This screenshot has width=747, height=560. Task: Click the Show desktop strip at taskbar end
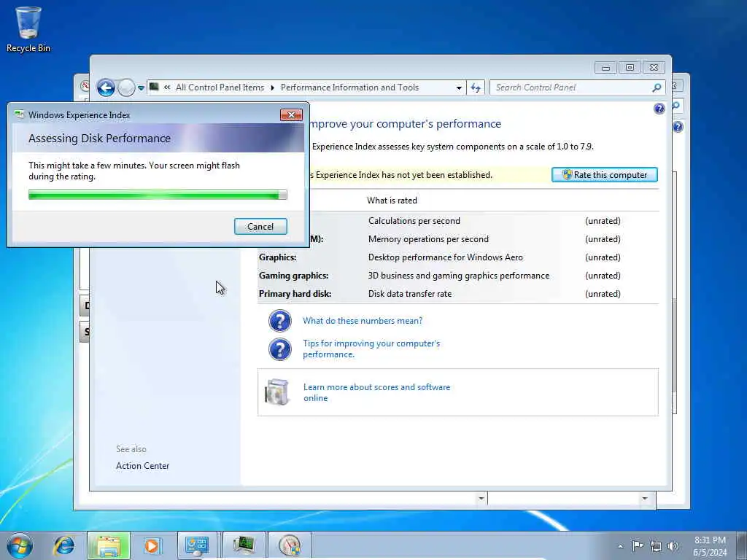click(x=741, y=545)
